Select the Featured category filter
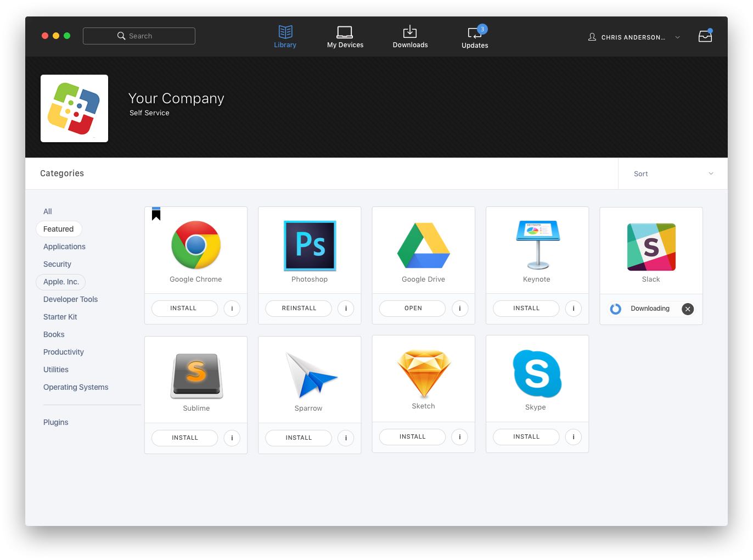 [x=58, y=229]
